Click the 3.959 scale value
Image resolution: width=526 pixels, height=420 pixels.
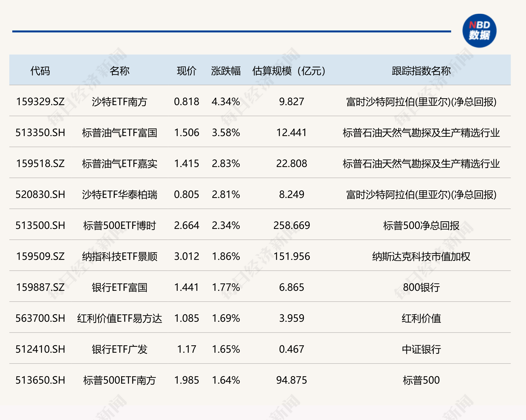pos(291,318)
